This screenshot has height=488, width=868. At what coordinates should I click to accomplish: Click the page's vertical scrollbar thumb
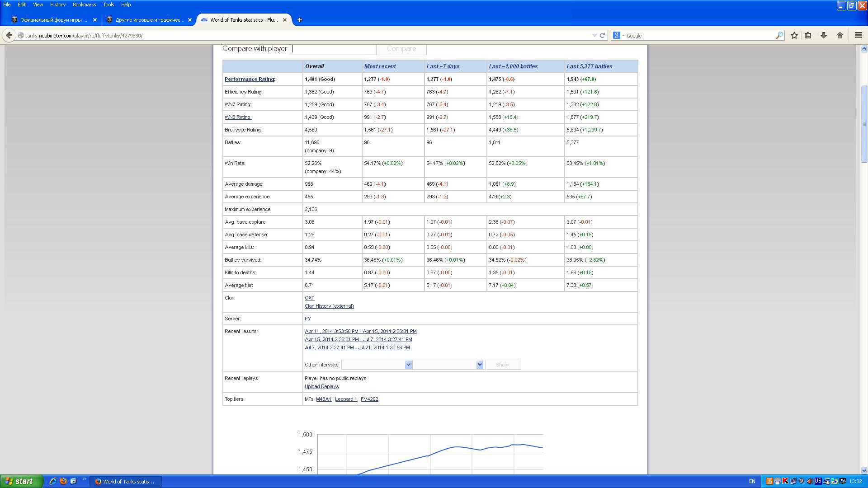(864, 123)
